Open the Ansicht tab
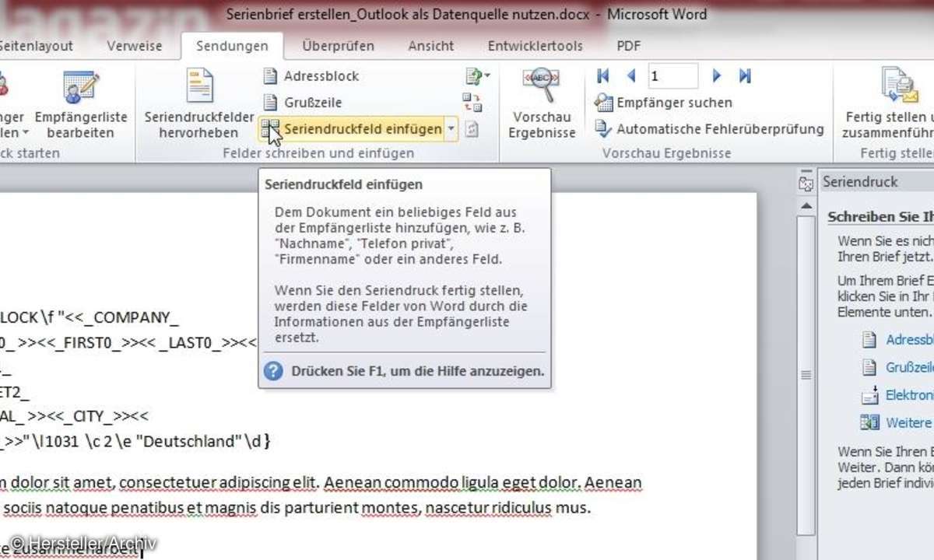 [x=431, y=47]
